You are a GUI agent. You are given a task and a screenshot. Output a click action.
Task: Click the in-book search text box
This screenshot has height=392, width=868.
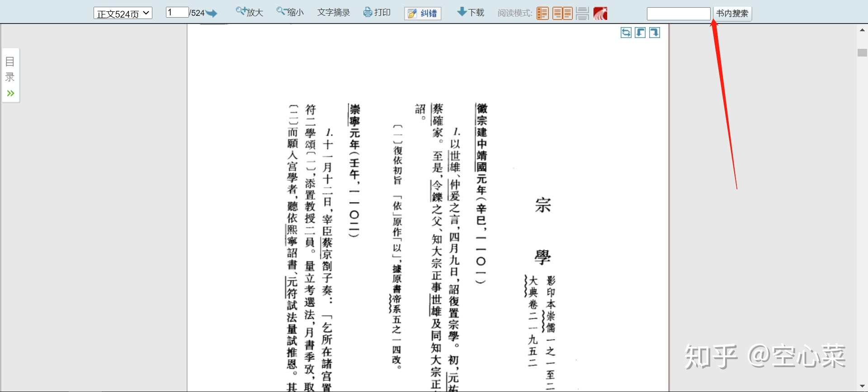pyautogui.click(x=678, y=14)
